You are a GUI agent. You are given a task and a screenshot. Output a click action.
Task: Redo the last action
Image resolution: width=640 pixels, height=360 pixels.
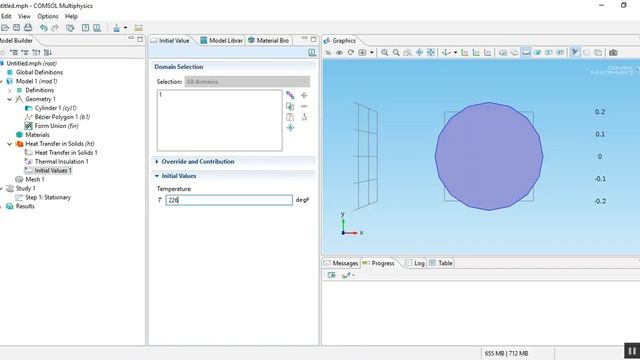pos(55,28)
